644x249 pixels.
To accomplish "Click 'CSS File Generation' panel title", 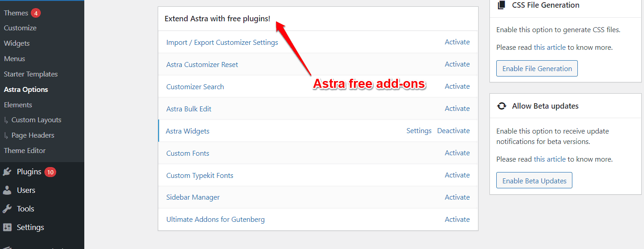I will point(546,5).
